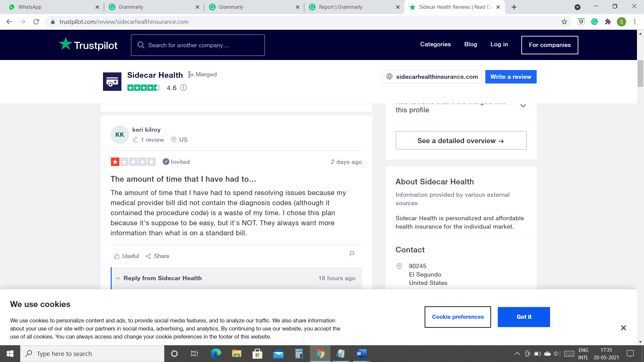Click the shield/ad-blocker icon in toolbar
This screenshot has height=362, width=644.
(x=581, y=21)
